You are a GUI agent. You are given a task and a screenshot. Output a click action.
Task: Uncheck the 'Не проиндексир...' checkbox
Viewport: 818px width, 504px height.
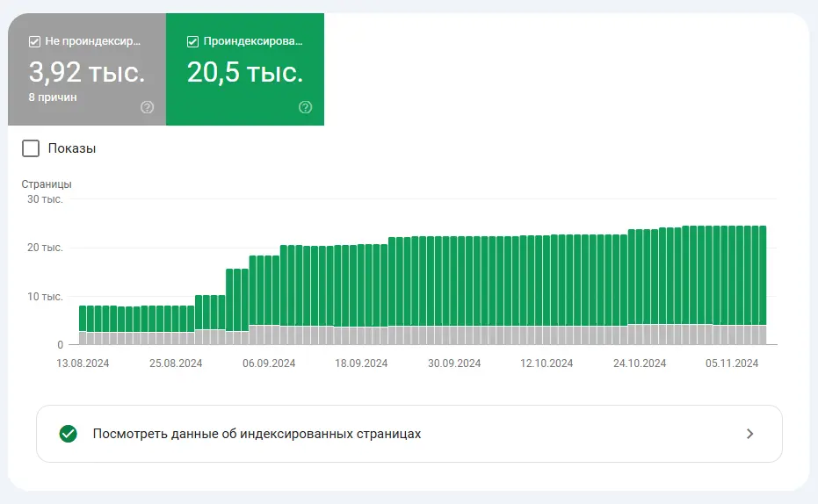coord(34,41)
